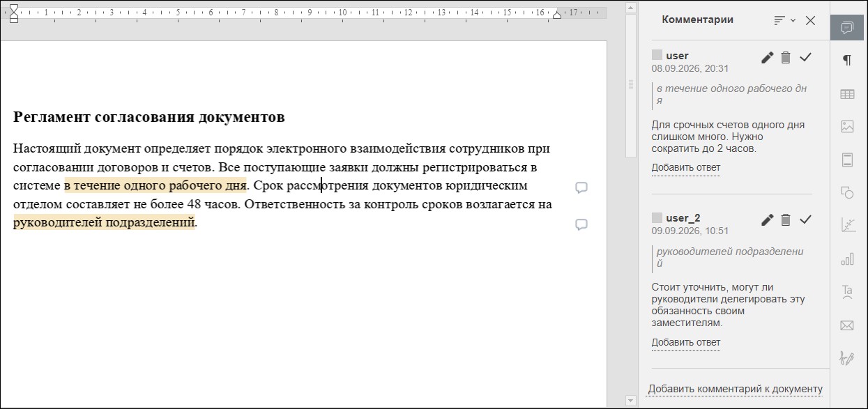
Task: Open shape settings icon in right sidebar
Action: (847, 193)
